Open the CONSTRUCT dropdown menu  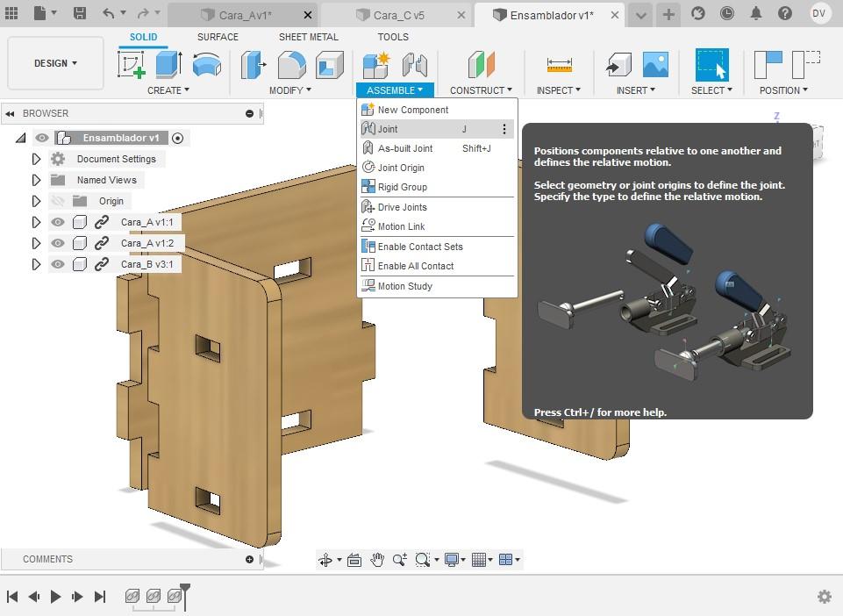482,90
